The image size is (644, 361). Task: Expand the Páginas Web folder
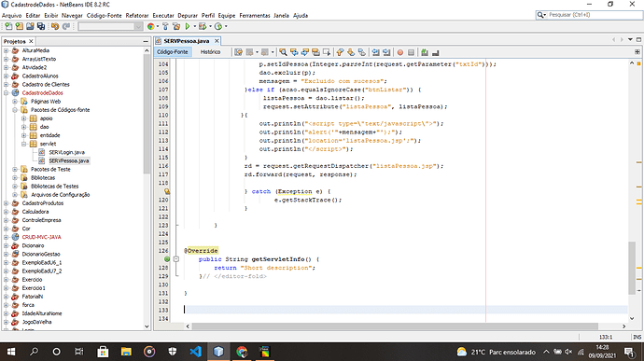click(x=15, y=102)
